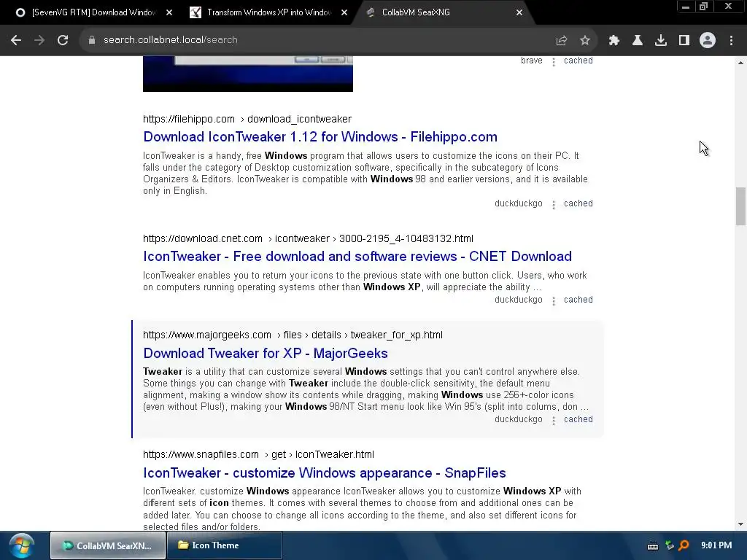Open the CNET IconTweaker download result
747x560 pixels.
tap(357, 257)
